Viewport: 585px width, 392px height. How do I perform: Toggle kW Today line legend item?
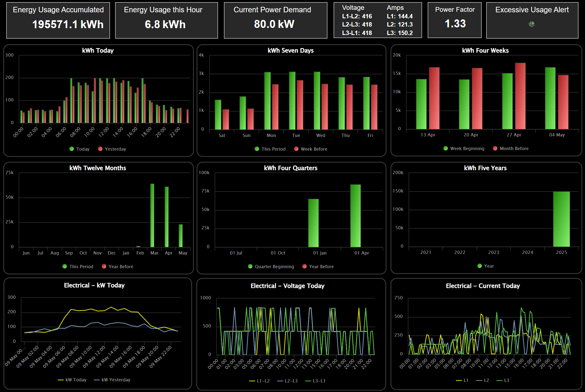pyautogui.click(x=72, y=380)
